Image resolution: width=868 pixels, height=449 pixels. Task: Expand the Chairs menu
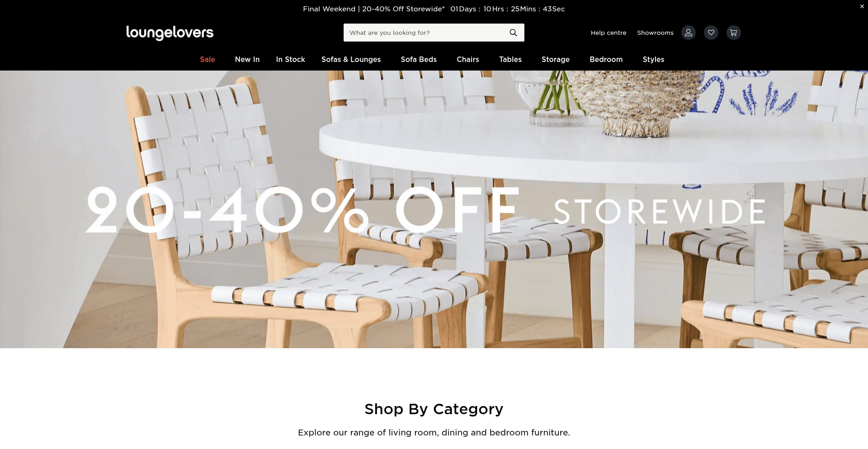point(468,59)
